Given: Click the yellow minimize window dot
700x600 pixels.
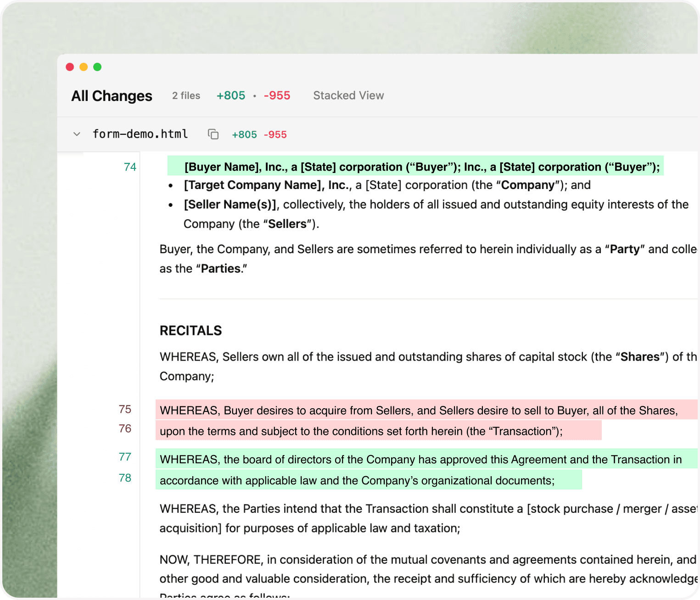Looking at the screenshot, I should click(x=84, y=67).
